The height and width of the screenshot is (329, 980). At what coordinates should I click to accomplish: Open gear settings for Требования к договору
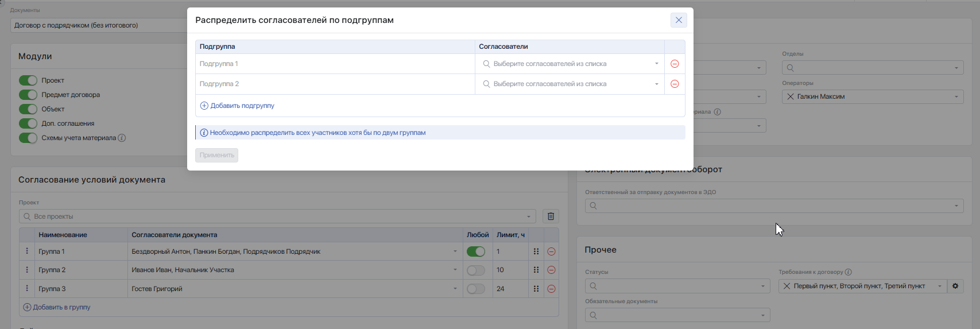(x=955, y=286)
